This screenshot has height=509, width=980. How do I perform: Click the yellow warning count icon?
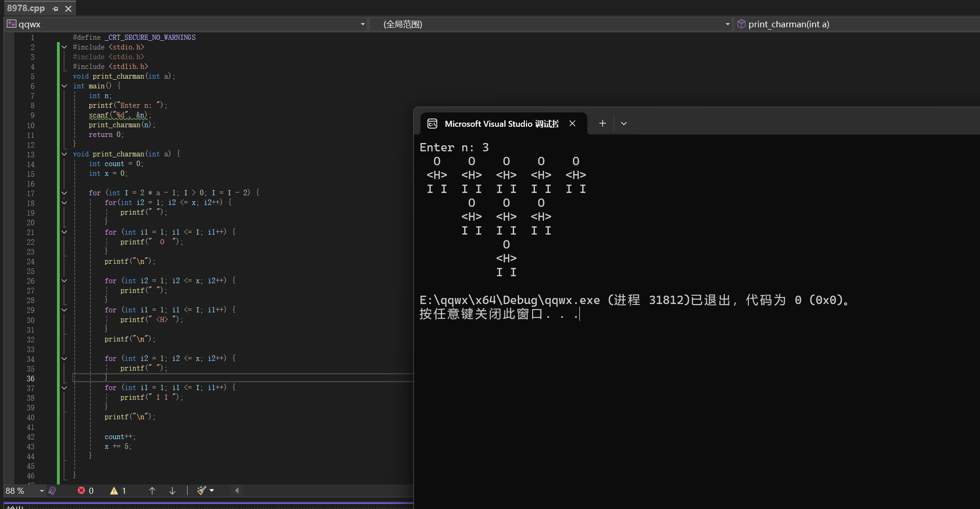[114, 490]
